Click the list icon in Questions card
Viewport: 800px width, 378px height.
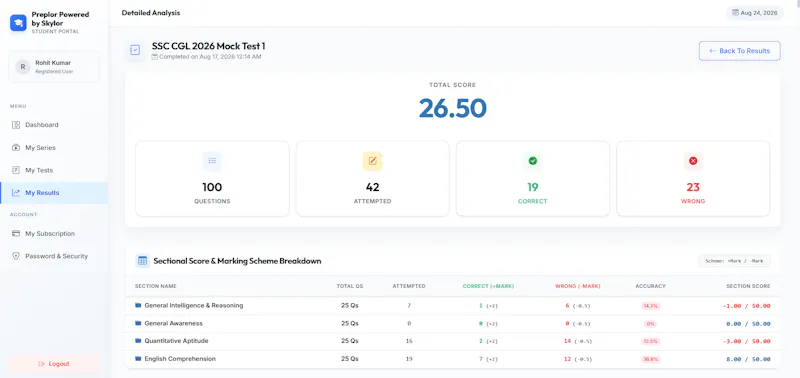(212, 161)
